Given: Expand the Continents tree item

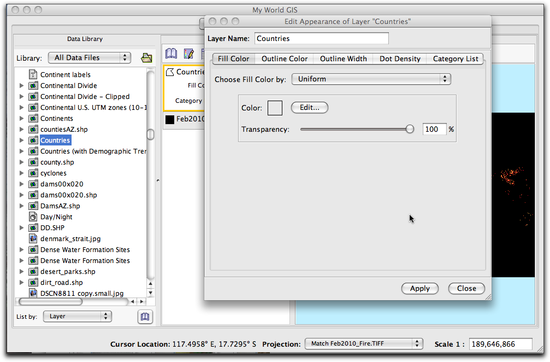Looking at the screenshot, I should 21,118.
